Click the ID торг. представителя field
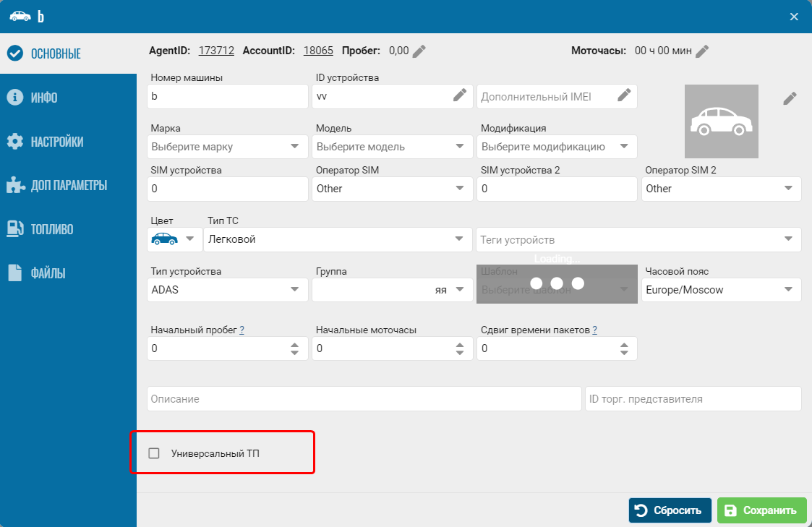 [x=693, y=399]
